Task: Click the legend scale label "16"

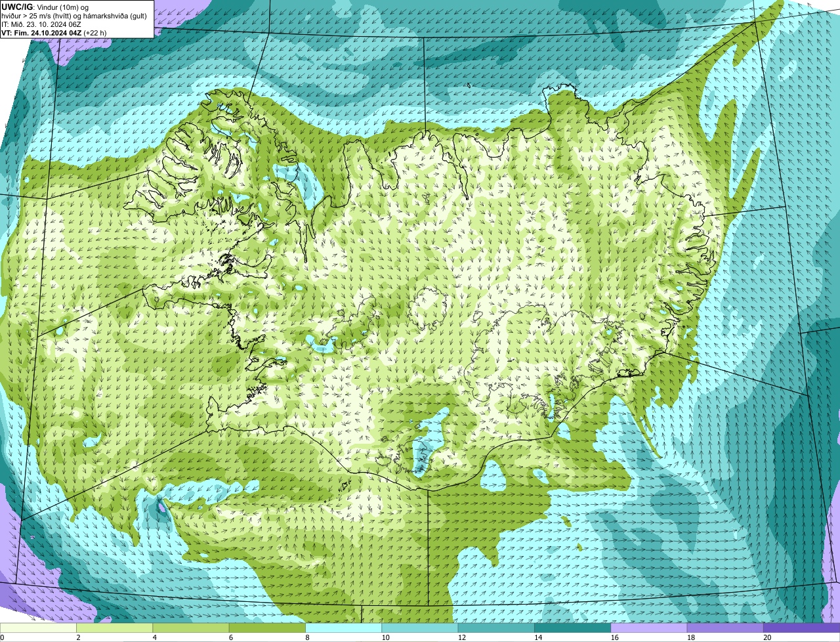Action: tap(614, 637)
